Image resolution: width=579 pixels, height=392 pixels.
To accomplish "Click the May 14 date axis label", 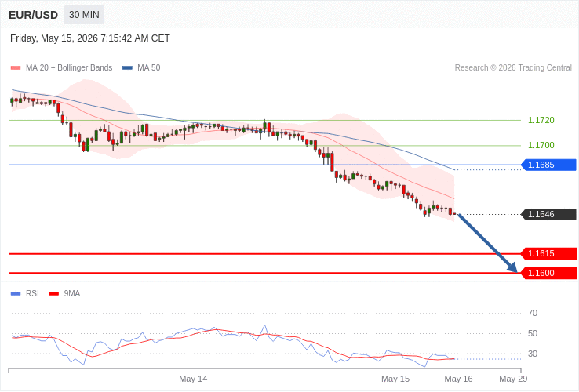I will pyautogui.click(x=193, y=379).
